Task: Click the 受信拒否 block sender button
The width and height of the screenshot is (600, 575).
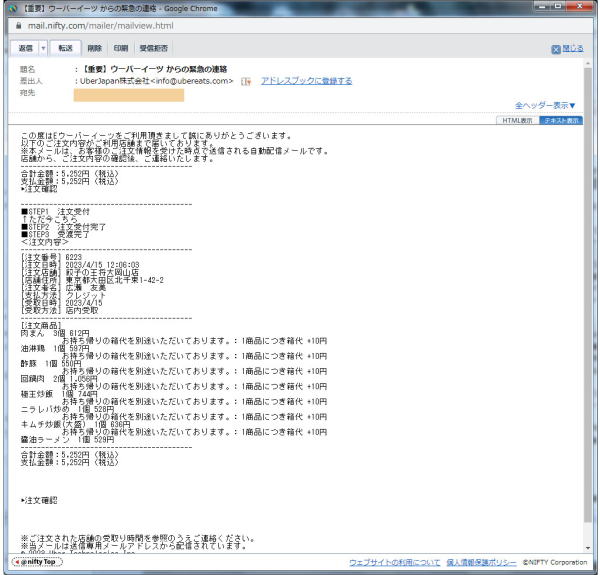Action: pyautogui.click(x=153, y=48)
